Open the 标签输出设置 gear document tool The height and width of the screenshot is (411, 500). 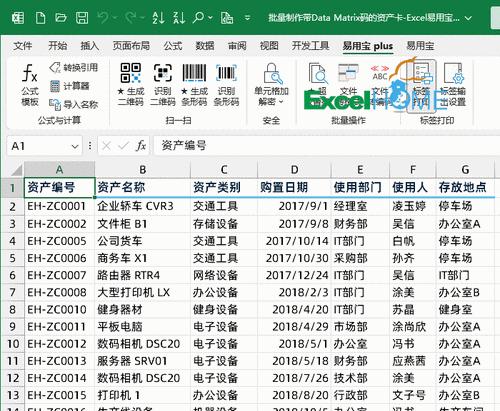tap(453, 85)
